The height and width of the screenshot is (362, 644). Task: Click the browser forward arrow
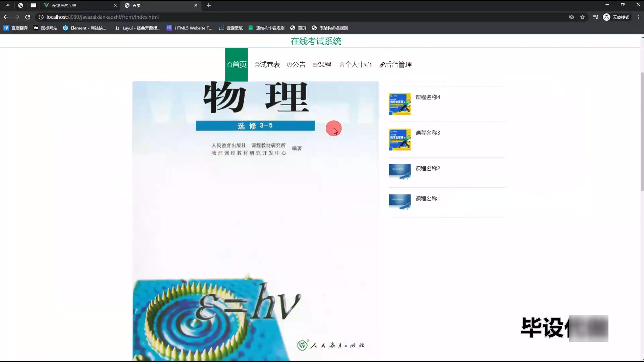click(x=17, y=17)
